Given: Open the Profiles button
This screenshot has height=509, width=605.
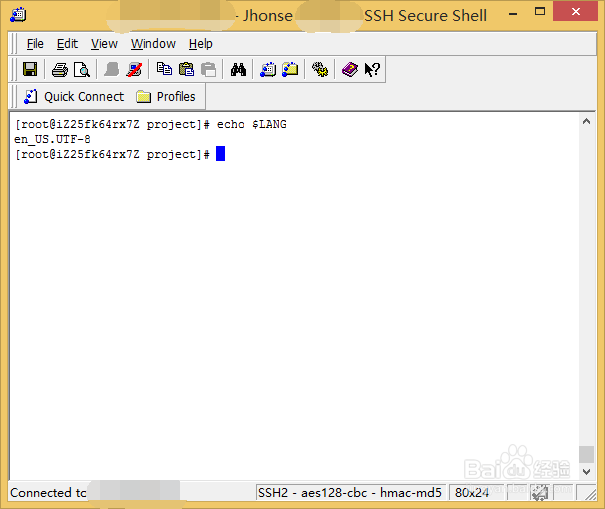Looking at the screenshot, I should click(x=166, y=96).
